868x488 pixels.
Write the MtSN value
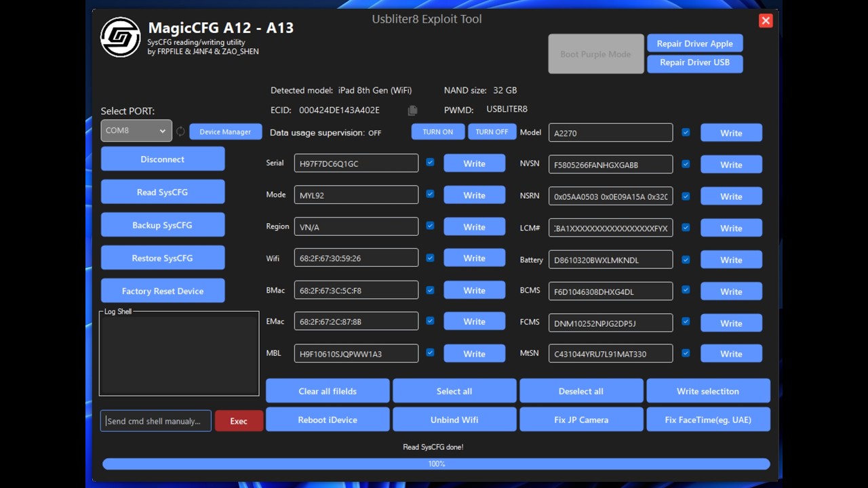(x=731, y=354)
